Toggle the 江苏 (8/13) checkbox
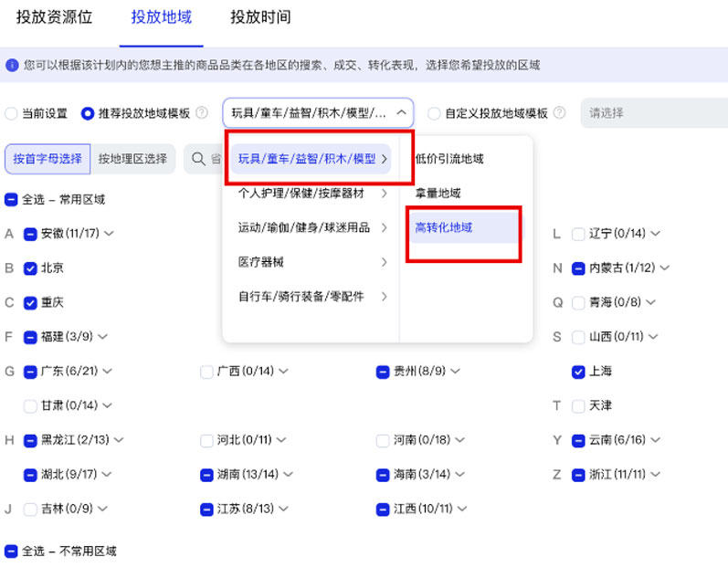 (x=206, y=509)
